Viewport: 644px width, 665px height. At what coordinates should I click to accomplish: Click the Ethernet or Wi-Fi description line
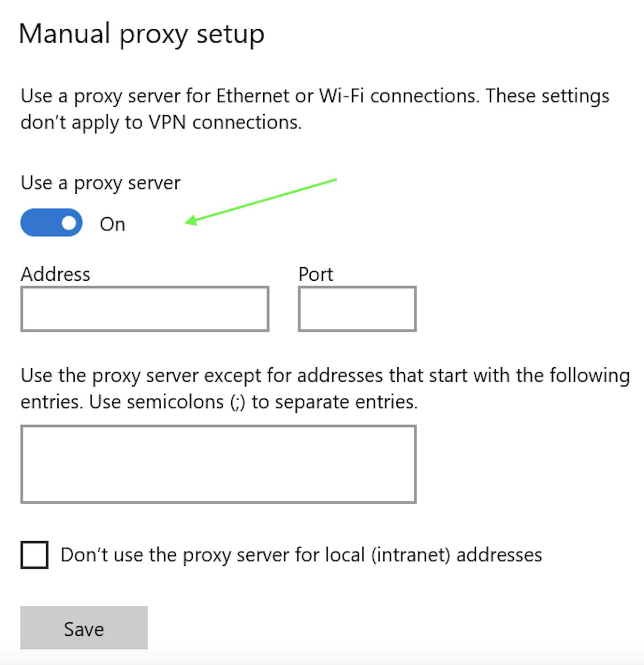(315, 96)
